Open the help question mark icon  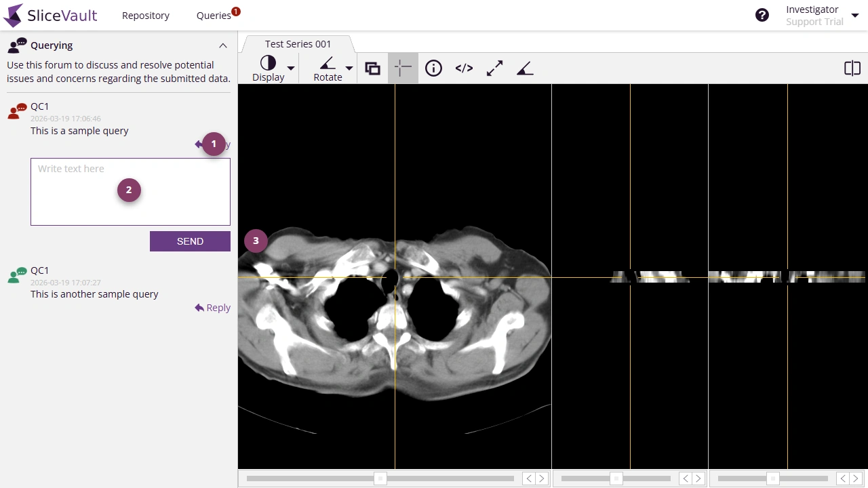click(762, 14)
